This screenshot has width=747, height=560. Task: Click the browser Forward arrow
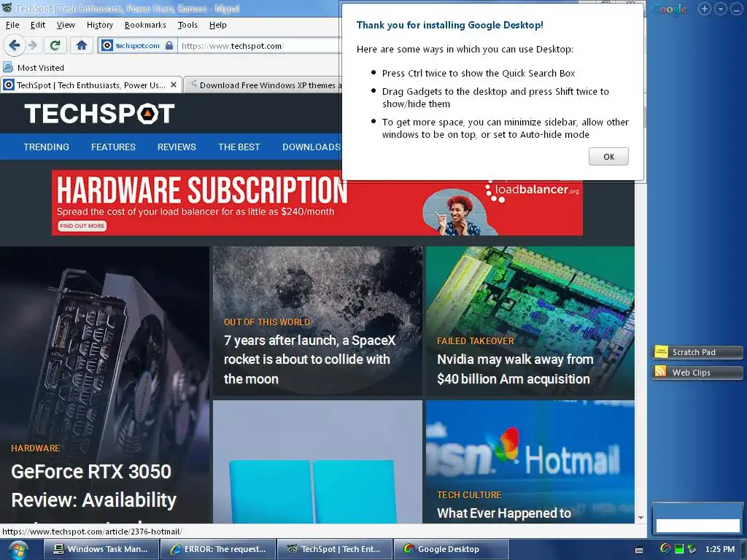(x=33, y=45)
